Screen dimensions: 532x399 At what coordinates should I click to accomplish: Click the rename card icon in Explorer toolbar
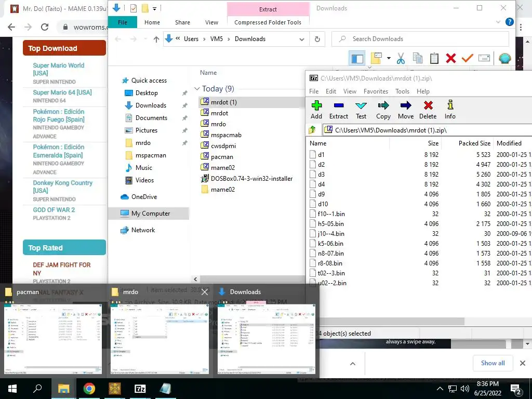coord(484,58)
